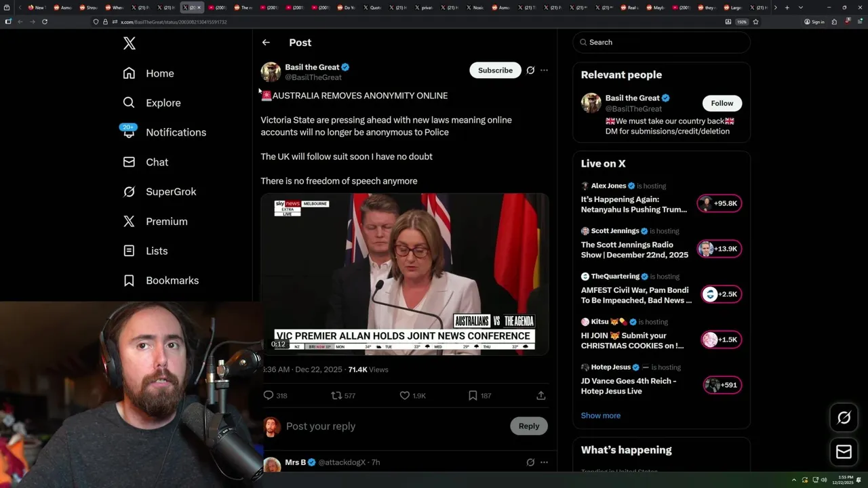This screenshot has height=488, width=868.
Task: Follow Basil the Great in Relevant people
Action: click(722, 103)
